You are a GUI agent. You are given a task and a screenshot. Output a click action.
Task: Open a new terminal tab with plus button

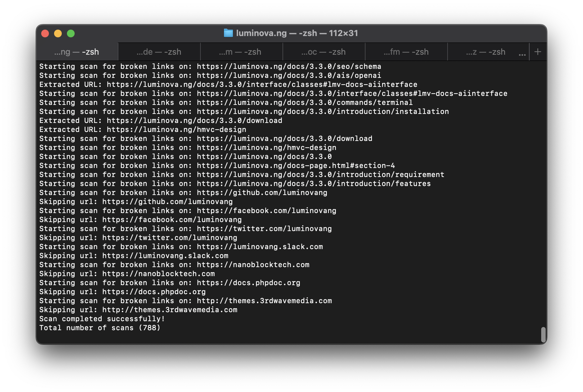[538, 52]
